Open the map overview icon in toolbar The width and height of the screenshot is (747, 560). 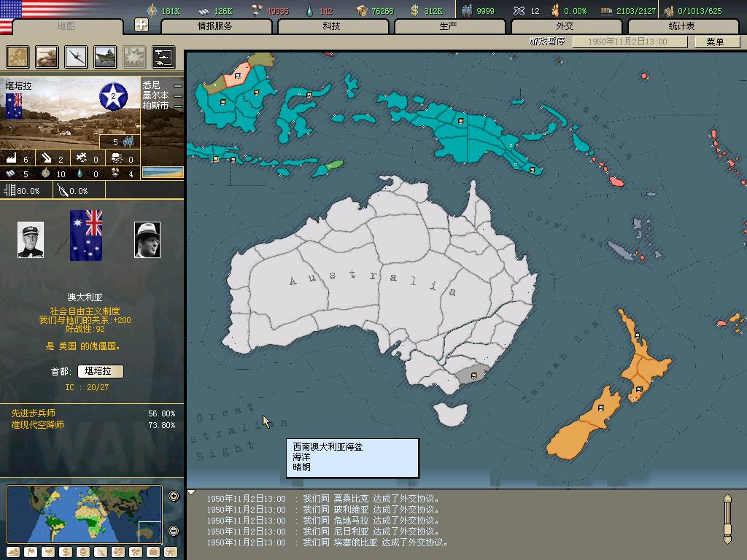[x=18, y=57]
